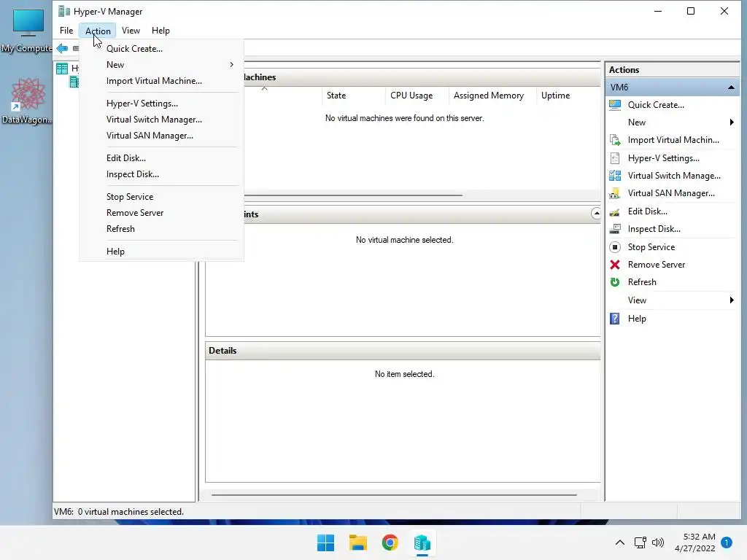
Task: Click Hyper-V Manager title bar icon
Action: [x=64, y=11]
